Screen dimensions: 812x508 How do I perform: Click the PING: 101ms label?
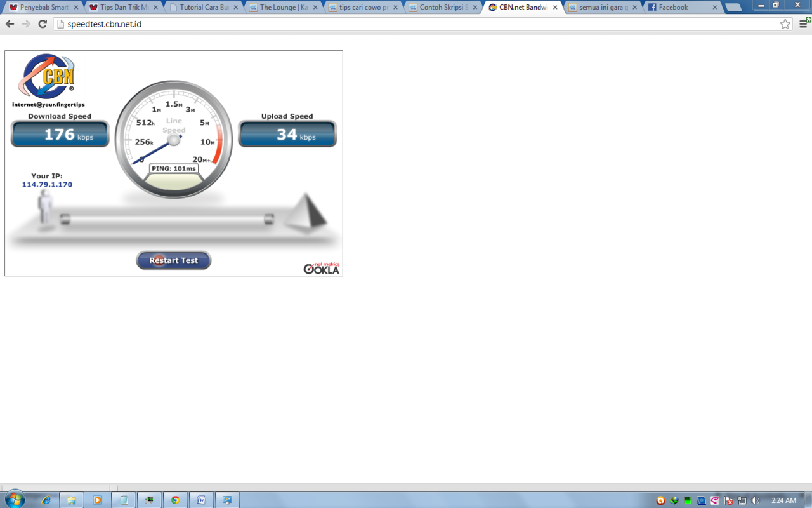click(174, 168)
